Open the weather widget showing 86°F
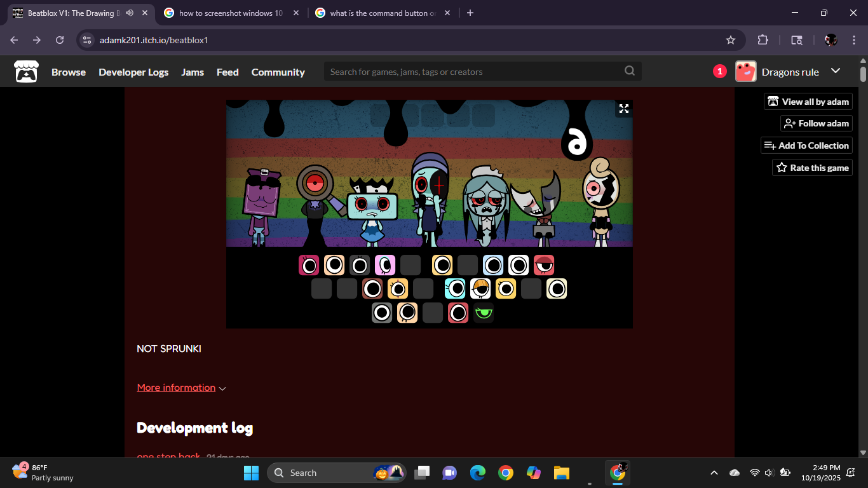Screen dimensions: 868x488 (43, 473)
